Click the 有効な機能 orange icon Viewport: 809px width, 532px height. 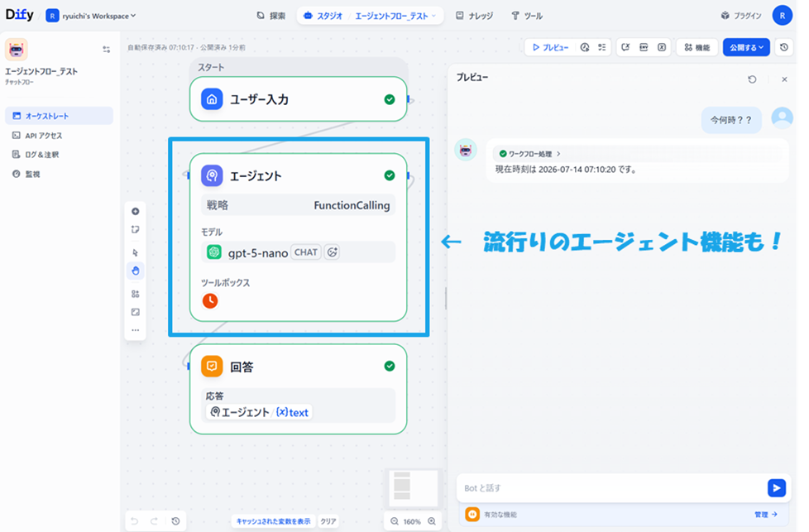coord(472,515)
